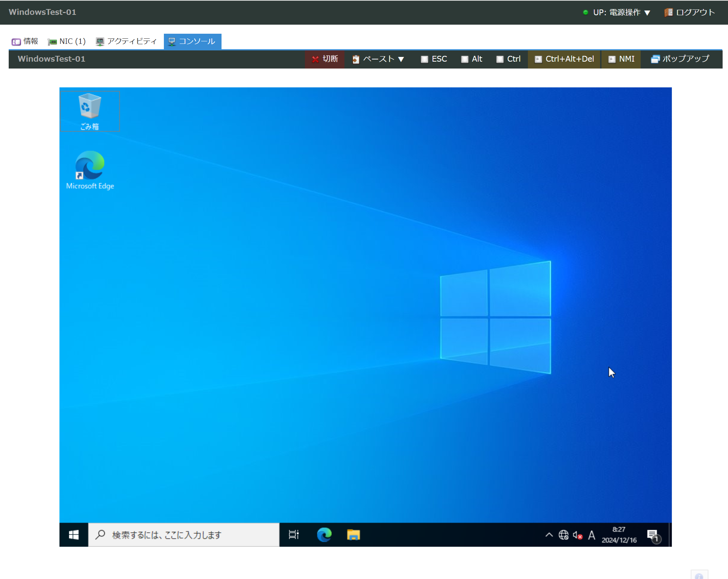728x579 pixels.
Task: Toggle the Ctrl modifier key
Action: point(508,59)
